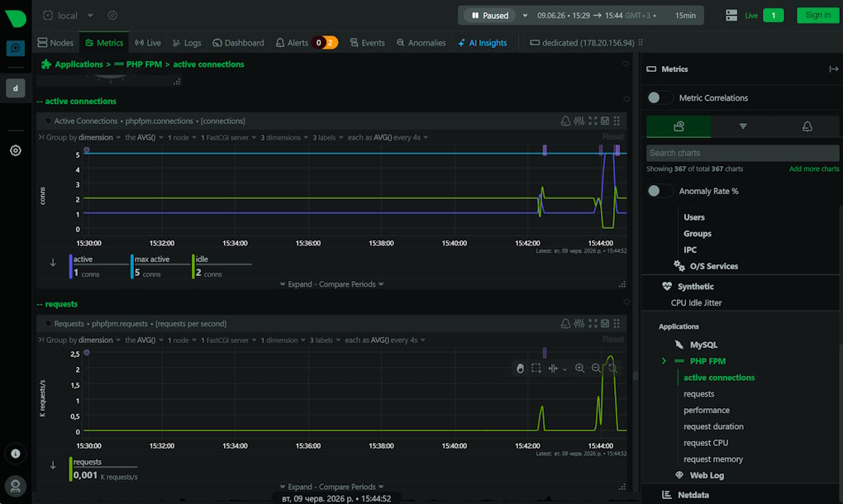Expand Active Connections chart to fullscreen
This screenshot has width=843, height=504.
click(593, 121)
